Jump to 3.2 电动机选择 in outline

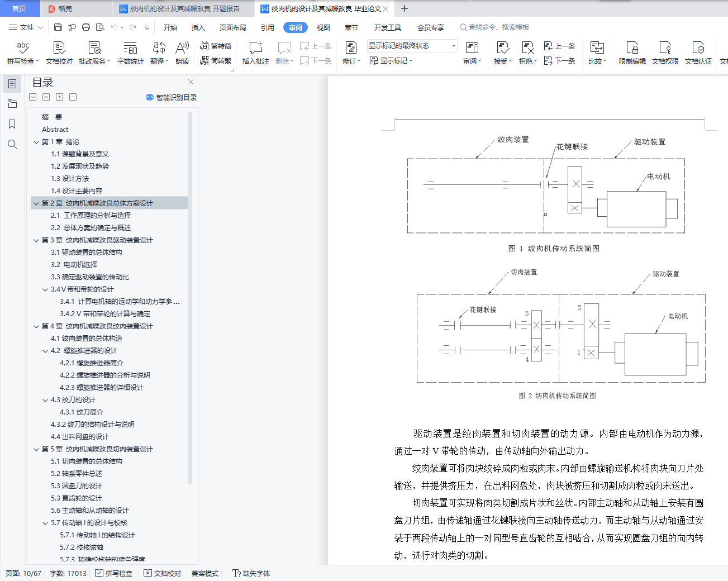(x=74, y=265)
